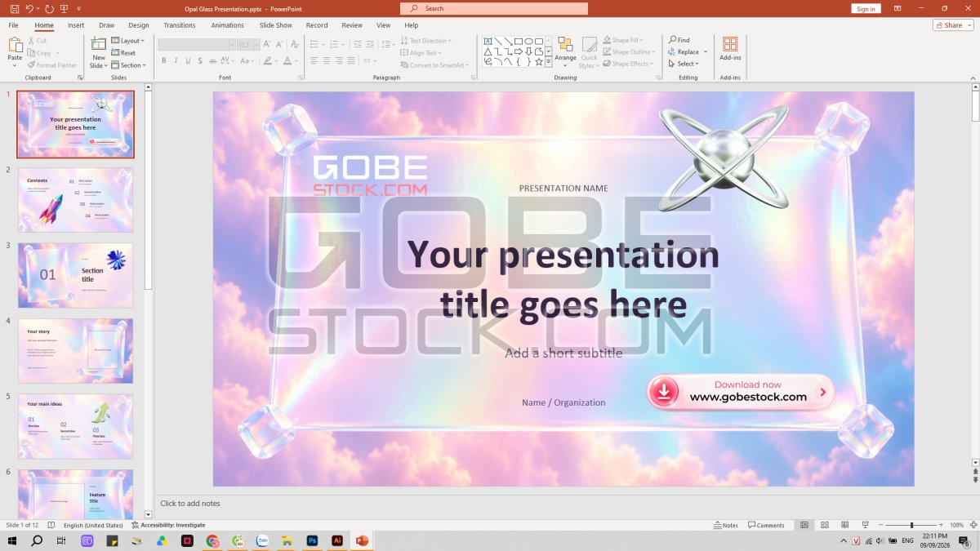Switch to the Animations tab
Image resolution: width=980 pixels, height=551 pixels.
tap(228, 25)
